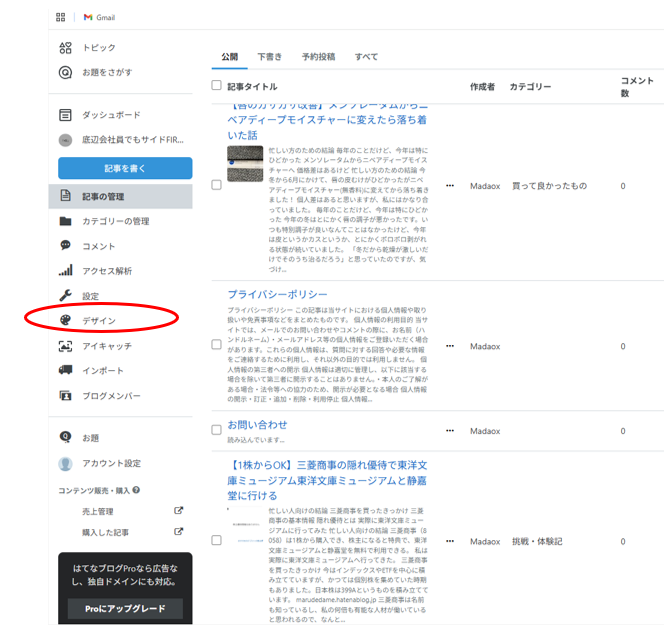Open more-options menu for お問い合わせ row

click(450, 430)
